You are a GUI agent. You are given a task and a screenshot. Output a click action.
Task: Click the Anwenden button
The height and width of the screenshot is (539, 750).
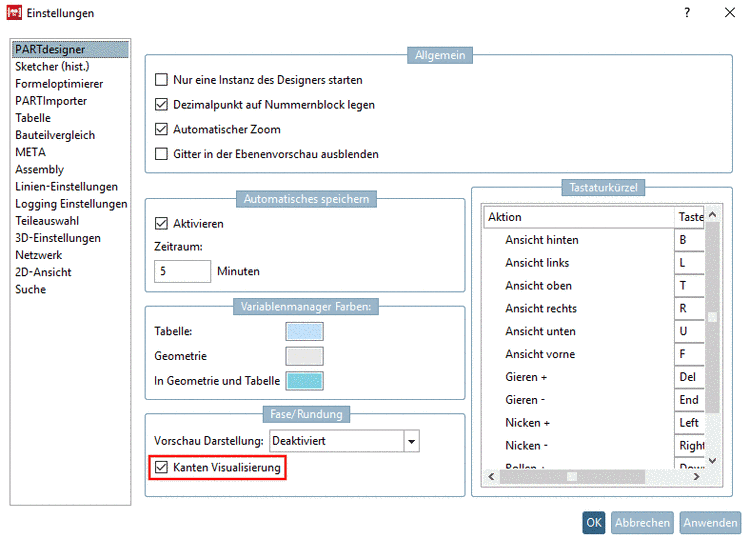click(710, 523)
